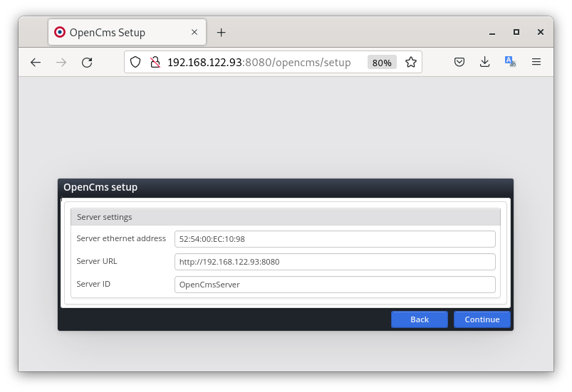Select the Server ID text field
The width and height of the screenshot is (572, 392).
coord(335,285)
